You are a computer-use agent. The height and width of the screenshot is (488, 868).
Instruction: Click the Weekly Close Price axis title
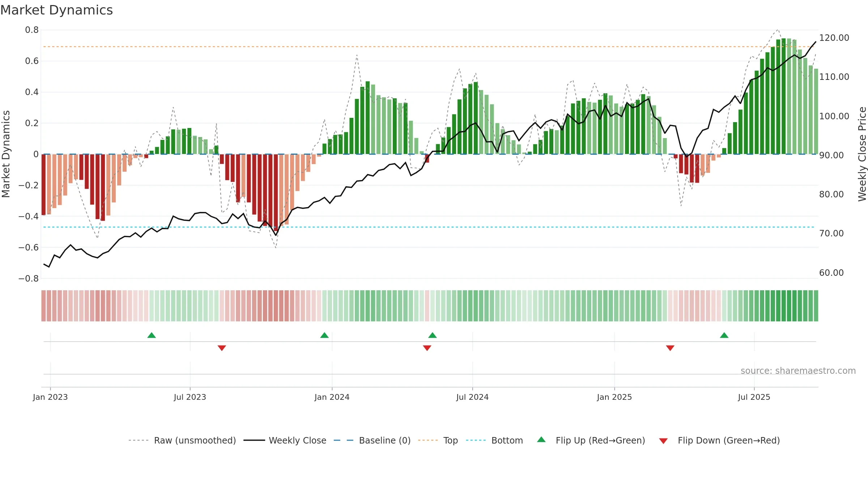click(x=862, y=154)
